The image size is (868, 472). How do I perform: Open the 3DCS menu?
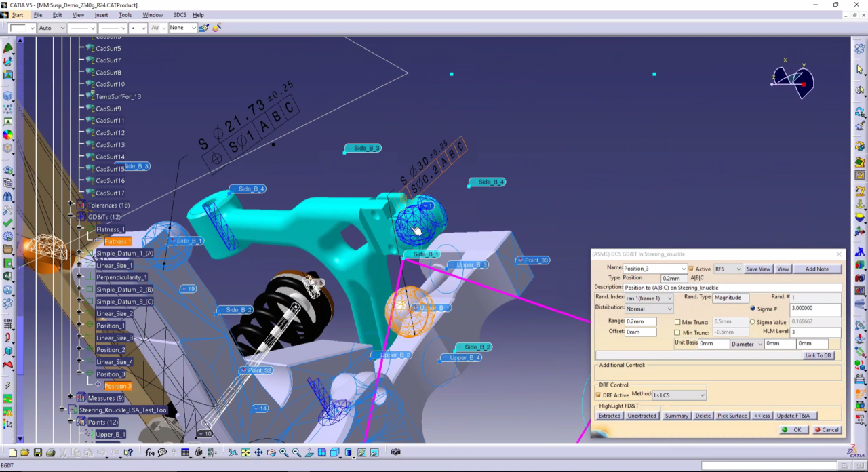pyautogui.click(x=179, y=14)
